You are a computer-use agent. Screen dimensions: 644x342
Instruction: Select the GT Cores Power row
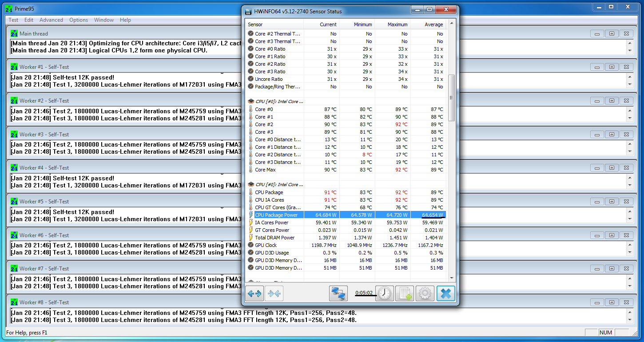(346, 230)
